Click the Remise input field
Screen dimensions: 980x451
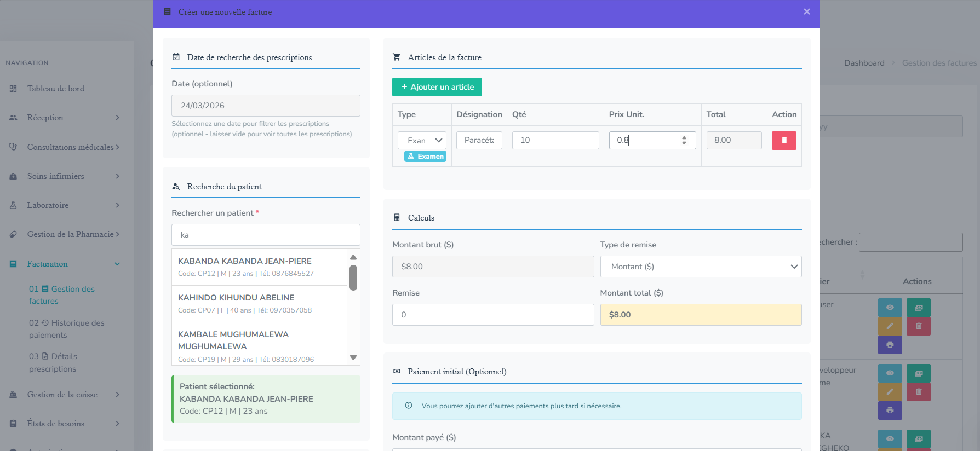tap(493, 315)
